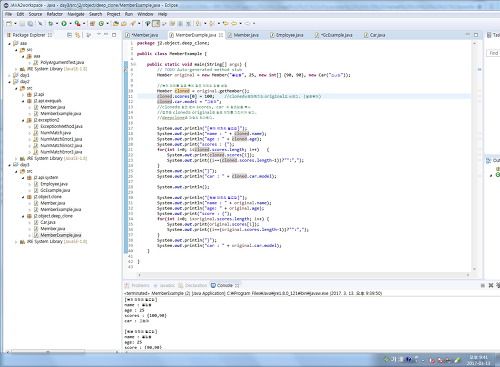Click the help question mark tray icon
Screen dimensions: 500x367
[x=409, y=360]
